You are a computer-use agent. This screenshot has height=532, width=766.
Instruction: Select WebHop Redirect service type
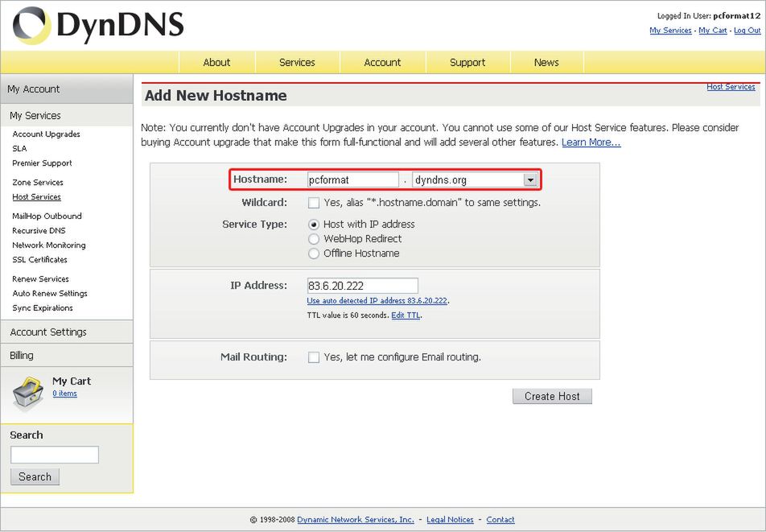coord(314,239)
